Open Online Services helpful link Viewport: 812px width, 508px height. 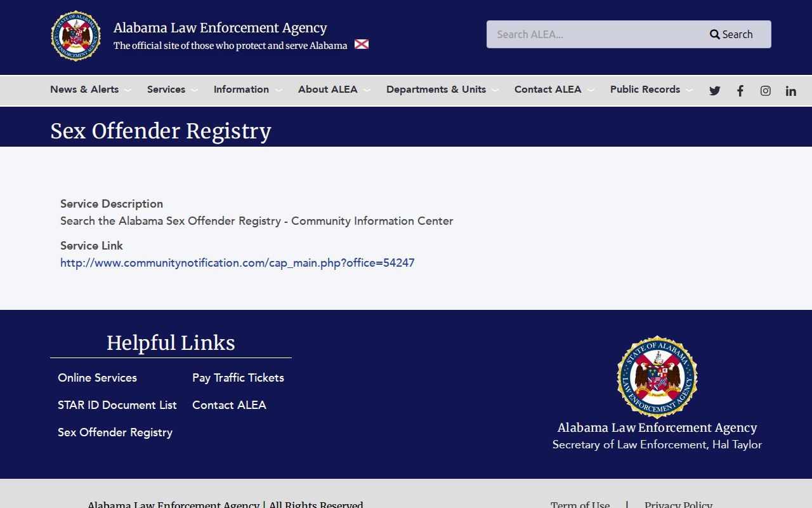pos(97,378)
